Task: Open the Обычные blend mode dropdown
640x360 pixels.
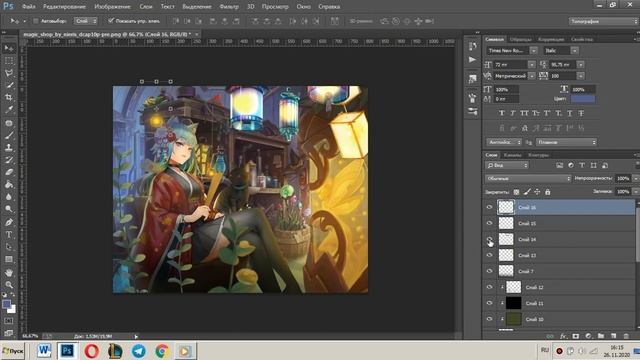Action: coord(528,178)
